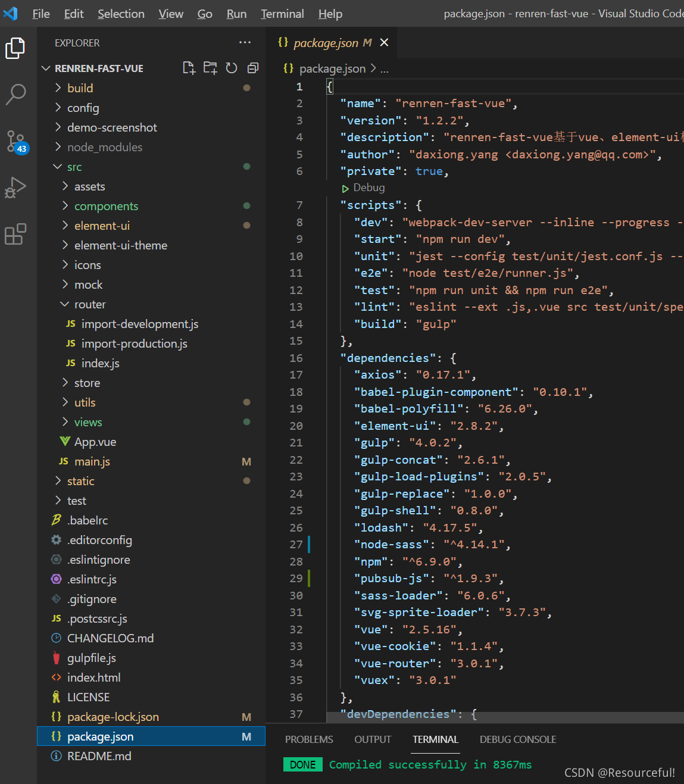Open Explorer more actions ellipsis menu
This screenshot has width=684, height=784.
pos(245,43)
